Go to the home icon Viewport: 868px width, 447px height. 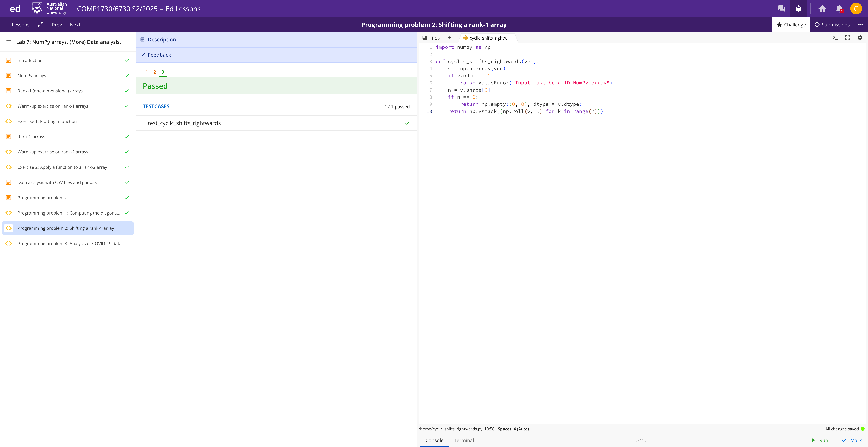[x=822, y=9]
